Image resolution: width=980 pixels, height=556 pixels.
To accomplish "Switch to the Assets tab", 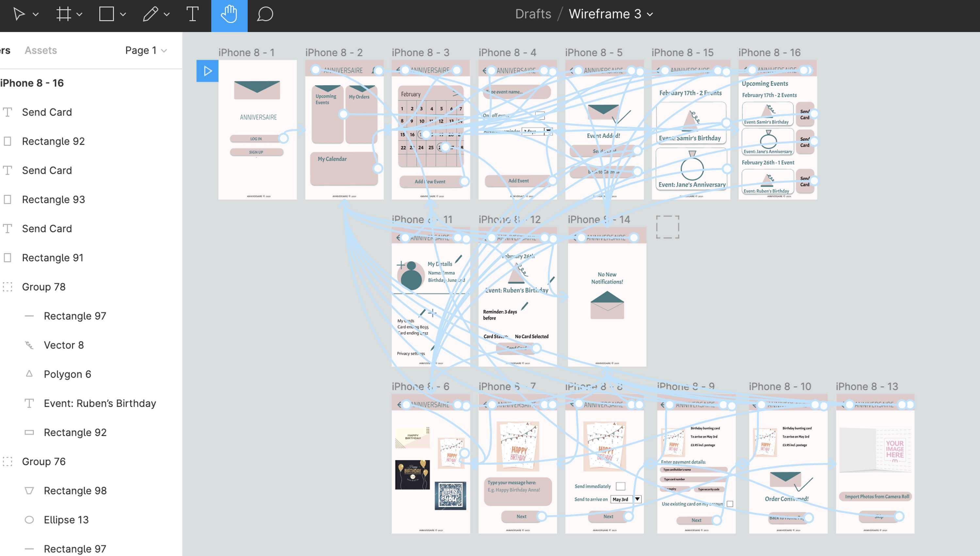I will [41, 50].
